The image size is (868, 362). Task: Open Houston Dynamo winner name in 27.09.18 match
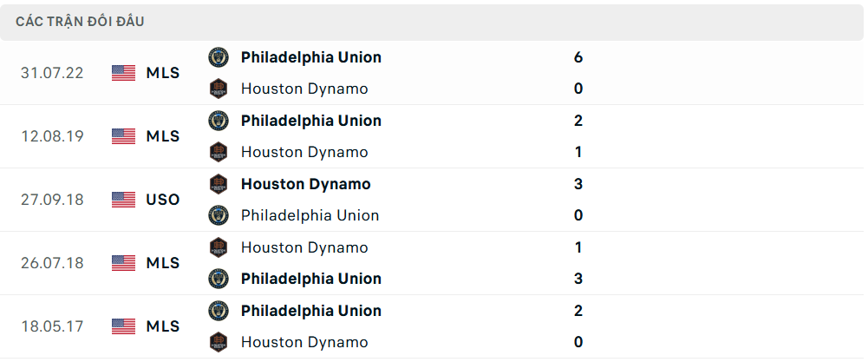305,184
